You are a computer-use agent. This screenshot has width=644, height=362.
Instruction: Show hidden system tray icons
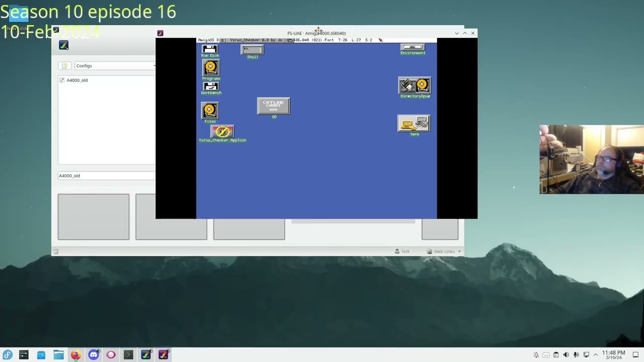(x=596, y=355)
